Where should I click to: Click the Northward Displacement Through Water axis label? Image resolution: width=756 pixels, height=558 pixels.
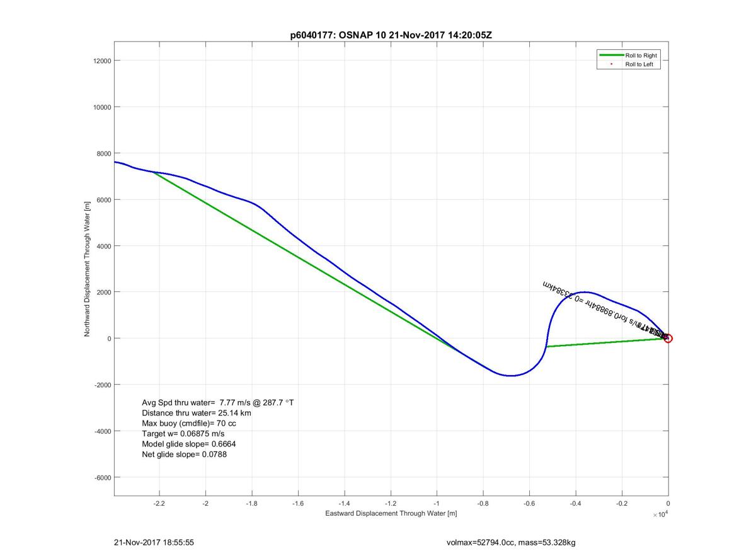(88, 269)
